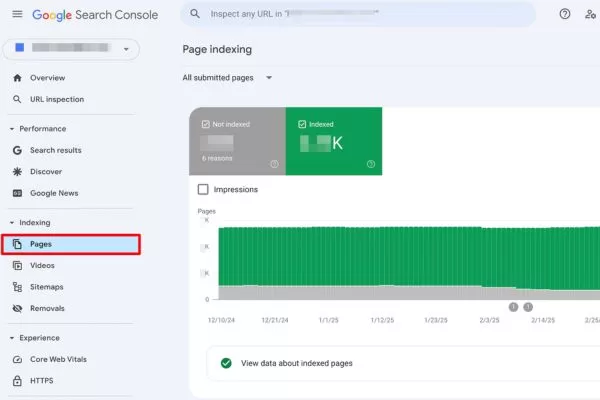
Task: Click the HTTPS padlock icon
Action: (x=17, y=380)
